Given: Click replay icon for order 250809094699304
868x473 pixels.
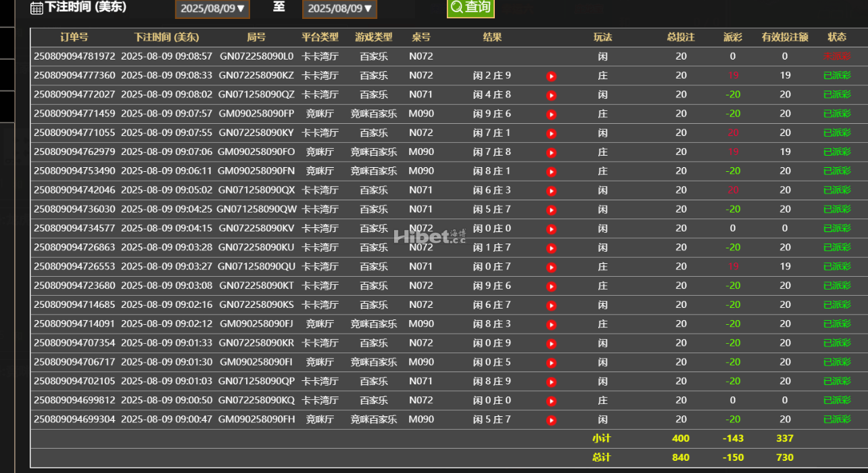Looking at the screenshot, I should [551, 420].
